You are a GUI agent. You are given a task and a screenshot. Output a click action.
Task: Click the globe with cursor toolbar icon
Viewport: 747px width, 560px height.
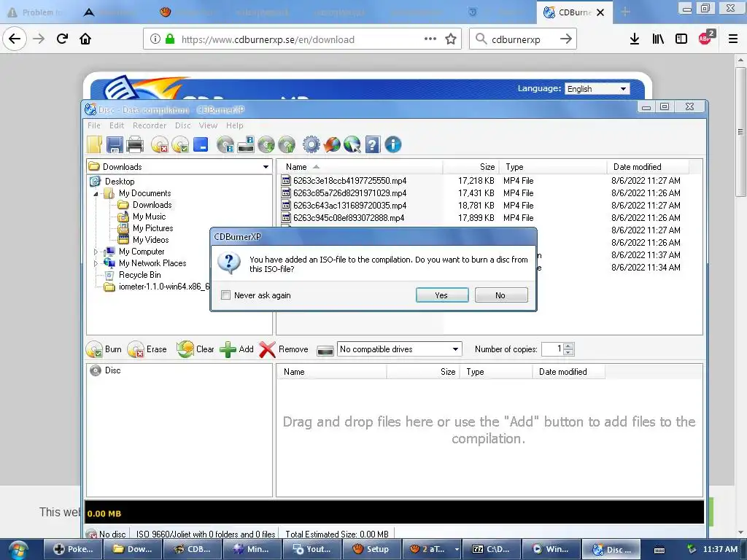(x=352, y=144)
